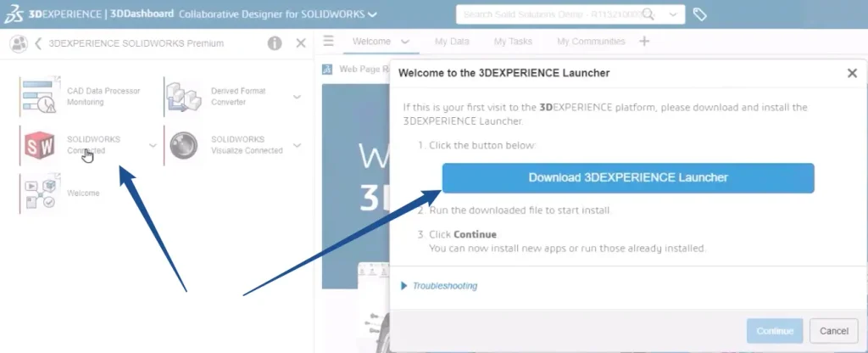Expand the Troubleshooting section

coord(439,286)
